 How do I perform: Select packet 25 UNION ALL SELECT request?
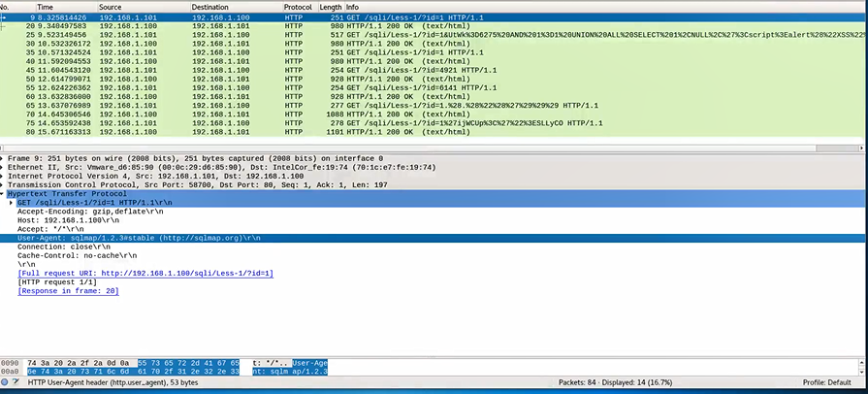(x=432, y=35)
